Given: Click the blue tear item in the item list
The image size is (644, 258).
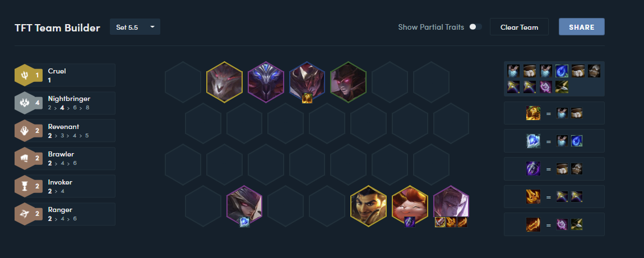Looking at the screenshot, I should [x=561, y=71].
